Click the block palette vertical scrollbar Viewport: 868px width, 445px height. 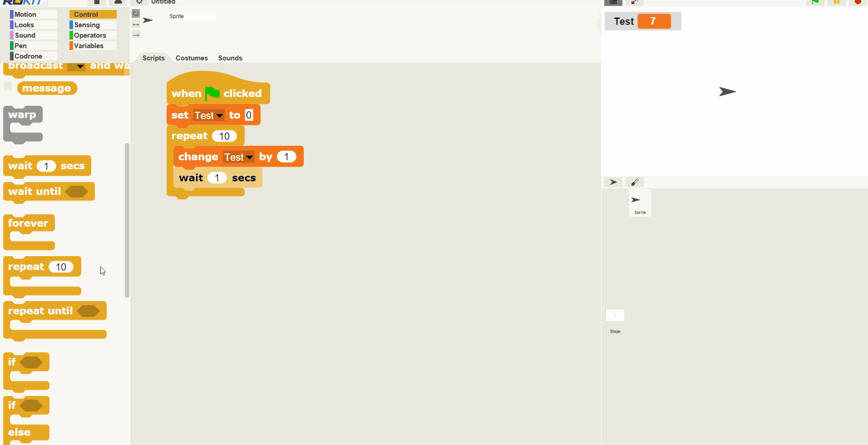(x=127, y=220)
